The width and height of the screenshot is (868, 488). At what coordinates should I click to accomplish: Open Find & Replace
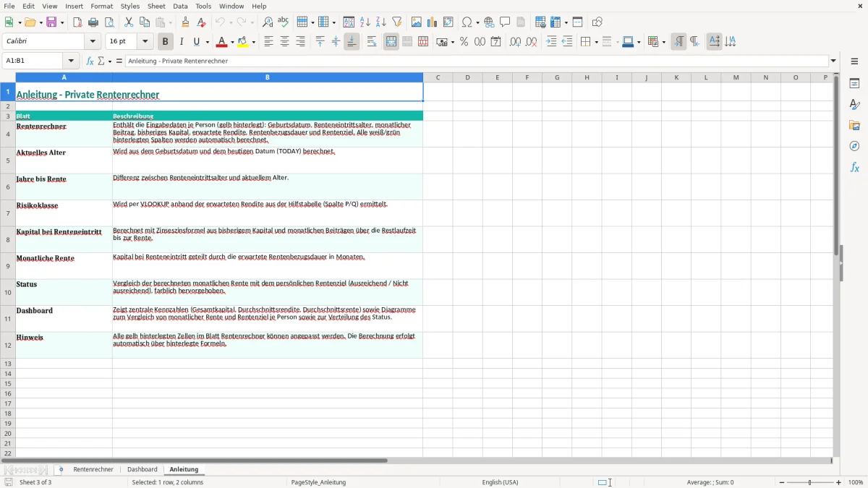click(x=268, y=22)
